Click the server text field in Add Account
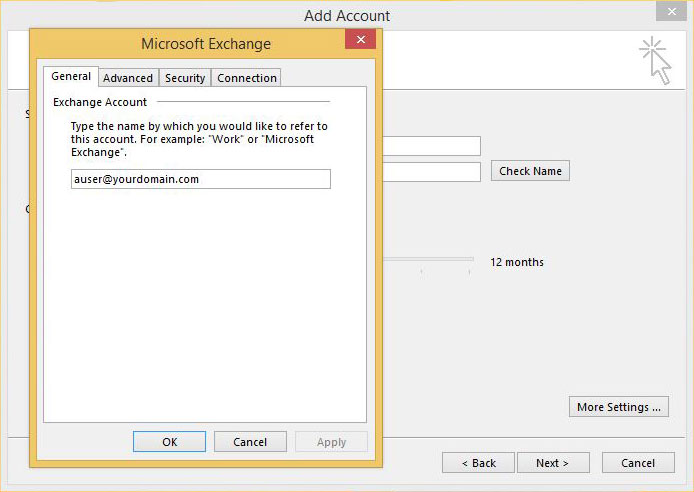694x492 pixels. 432,146
